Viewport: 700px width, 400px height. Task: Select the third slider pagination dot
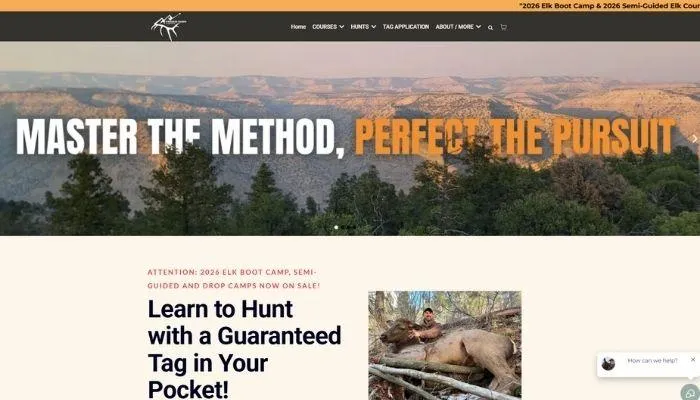point(349,227)
